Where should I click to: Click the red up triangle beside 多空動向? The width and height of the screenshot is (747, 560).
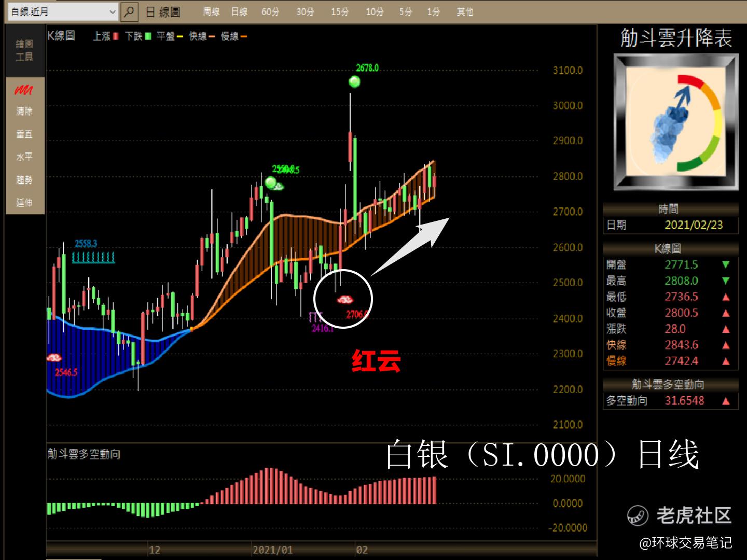coord(726,401)
